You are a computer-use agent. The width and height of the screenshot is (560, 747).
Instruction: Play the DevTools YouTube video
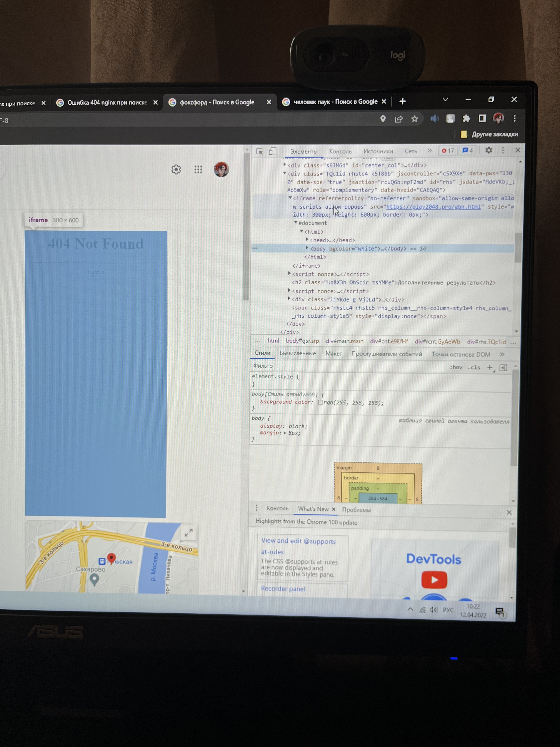point(434,580)
